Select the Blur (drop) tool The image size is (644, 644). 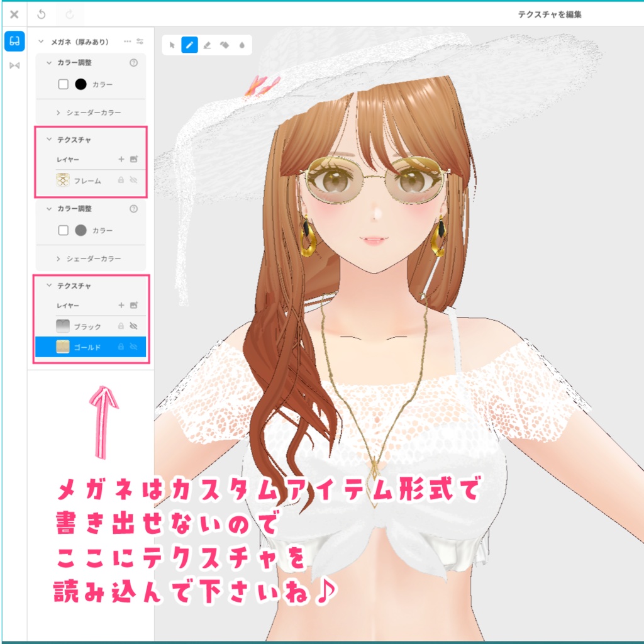pyautogui.click(x=241, y=45)
